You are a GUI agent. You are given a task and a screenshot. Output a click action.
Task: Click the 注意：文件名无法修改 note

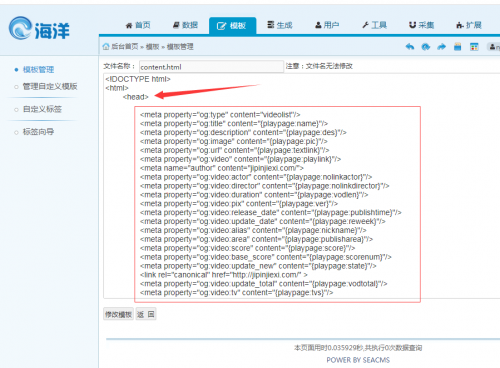pyautogui.click(x=319, y=66)
